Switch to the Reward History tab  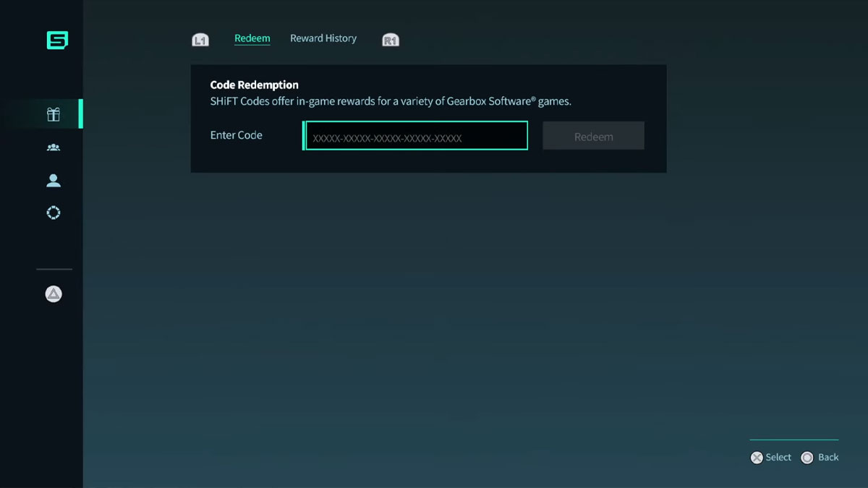tap(323, 38)
